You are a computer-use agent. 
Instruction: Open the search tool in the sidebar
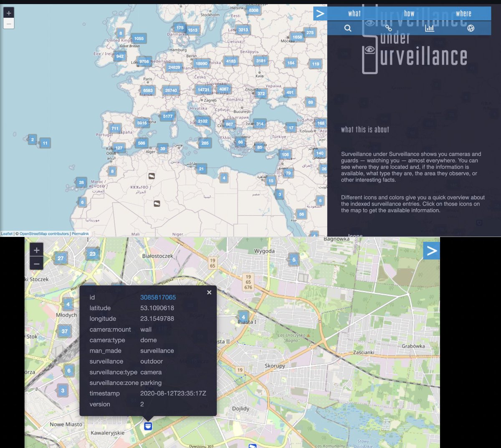(x=348, y=28)
